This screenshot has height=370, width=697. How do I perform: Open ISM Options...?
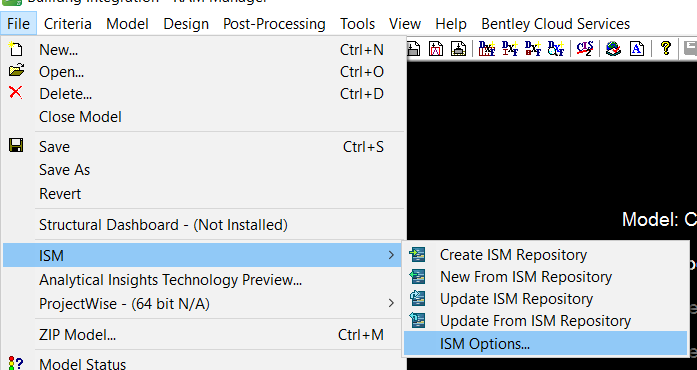click(x=545, y=343)
